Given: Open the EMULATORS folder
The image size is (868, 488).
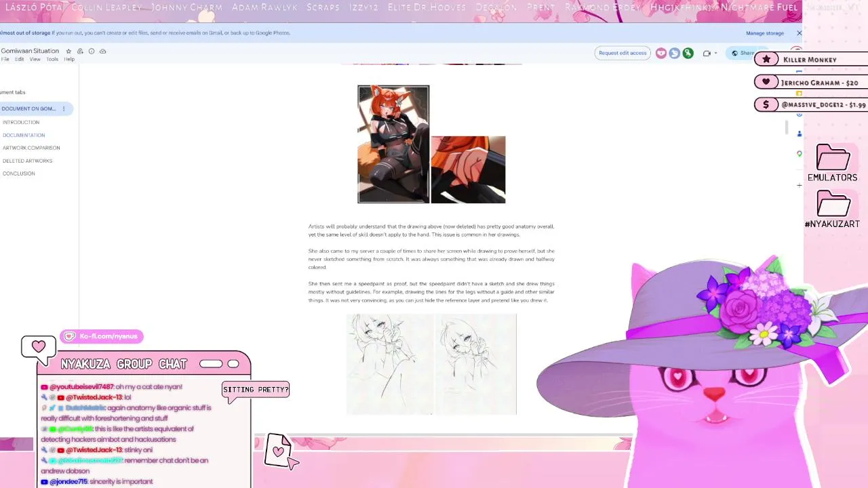Looking at the screenshot, I should click(x=833, y=162).
